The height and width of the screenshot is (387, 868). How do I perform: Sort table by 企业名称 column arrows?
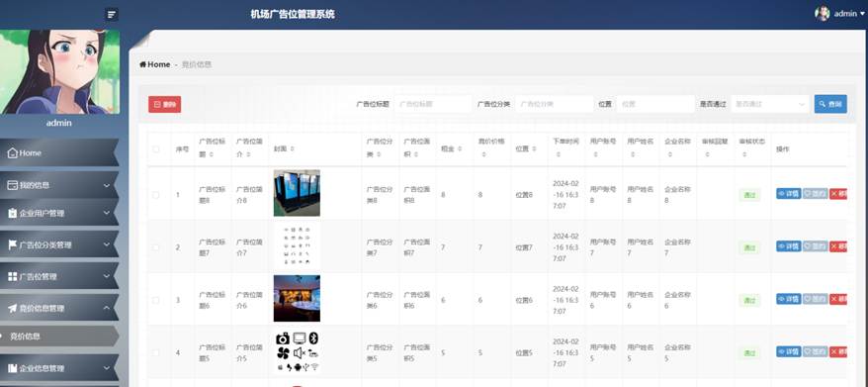(669, 155)
